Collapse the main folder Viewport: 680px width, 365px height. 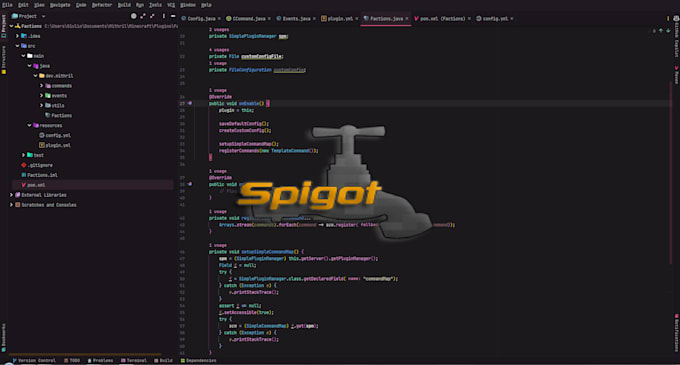[x=23, y=56]
